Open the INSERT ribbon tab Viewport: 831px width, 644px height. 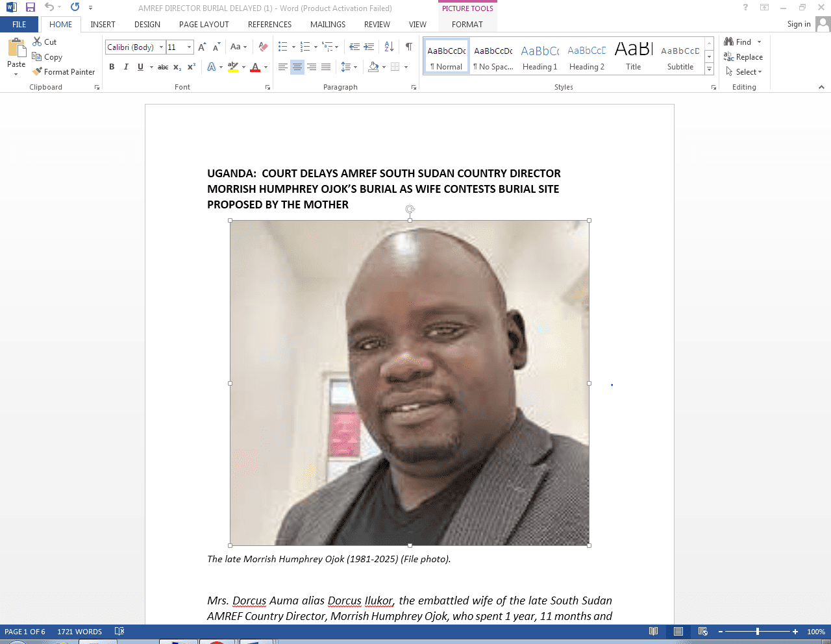[103, 25]
